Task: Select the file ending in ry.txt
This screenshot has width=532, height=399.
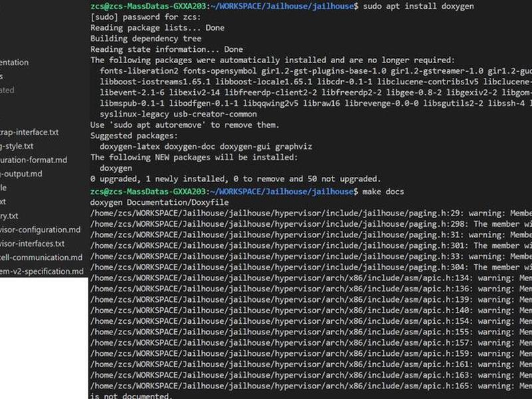Action: [x=9, y=215]
